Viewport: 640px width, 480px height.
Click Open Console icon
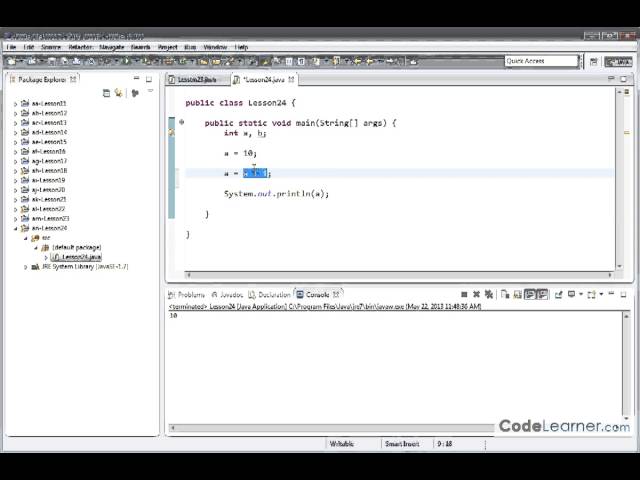591,294
